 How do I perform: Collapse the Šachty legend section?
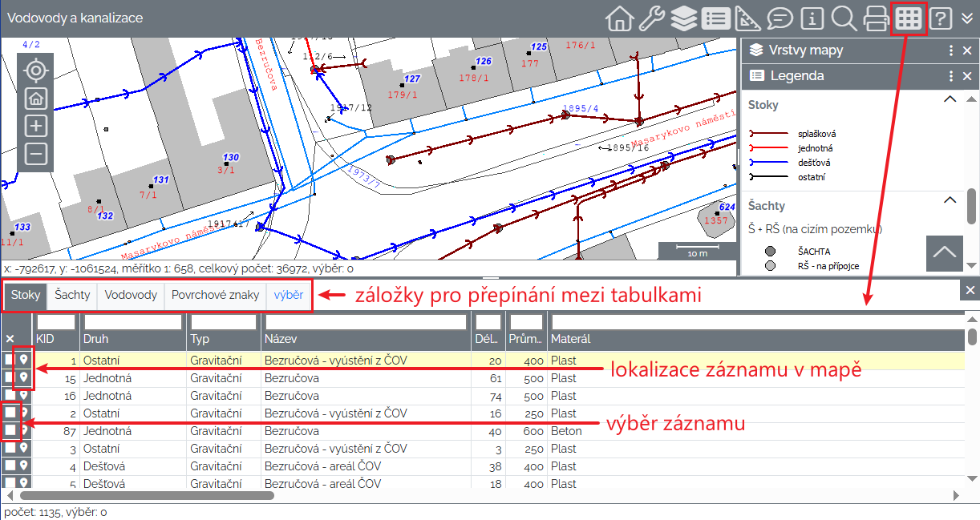point(950,200)
